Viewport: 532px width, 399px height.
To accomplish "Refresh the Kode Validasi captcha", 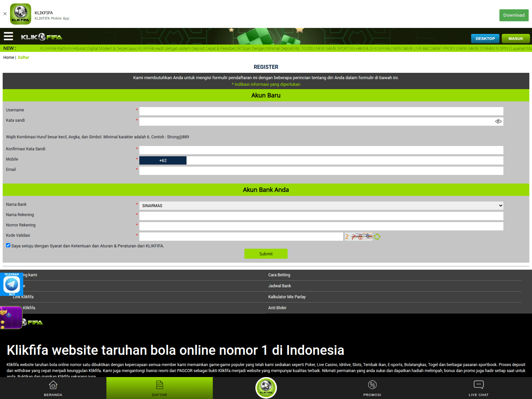I will pos(377,237).
